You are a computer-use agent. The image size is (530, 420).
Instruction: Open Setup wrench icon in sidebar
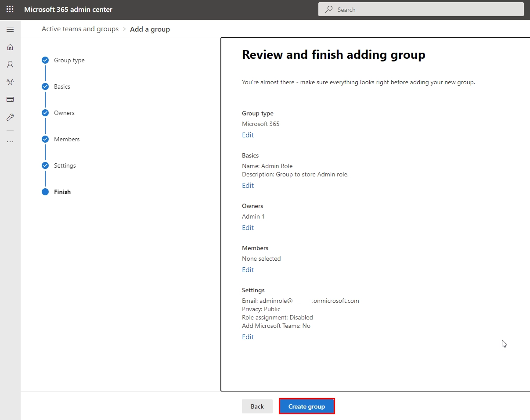(x=10, y=117)
